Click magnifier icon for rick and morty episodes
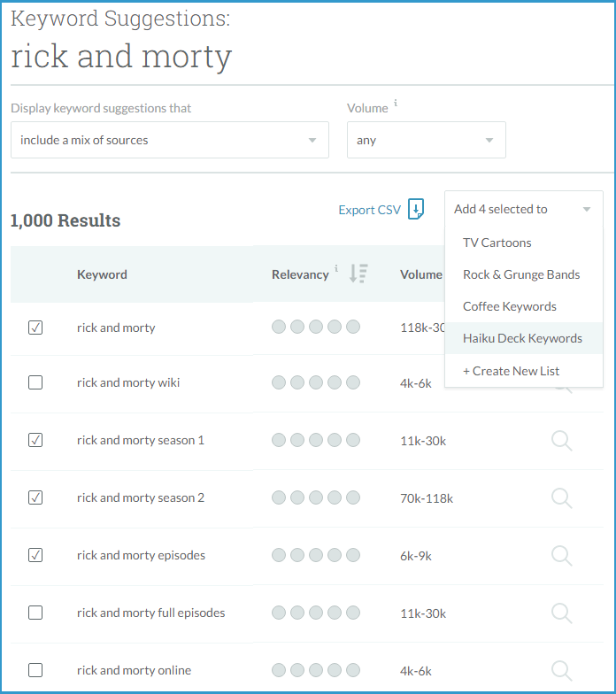This screenshot has width=616, height=694. 561,555
